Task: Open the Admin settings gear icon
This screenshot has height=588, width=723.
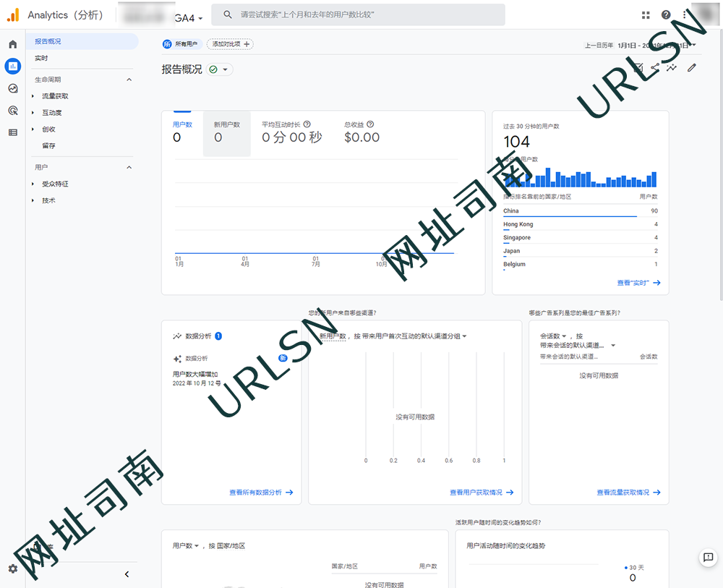Action: (12, 569)
